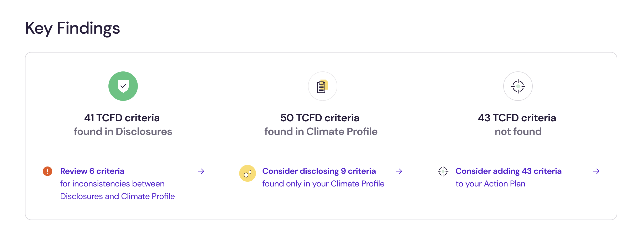Click the orange exclamation warning icon

tap(48, 171)
